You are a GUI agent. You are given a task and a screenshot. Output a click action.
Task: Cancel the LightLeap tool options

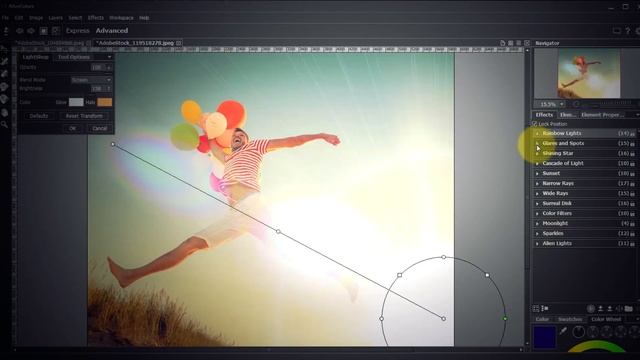100,128
